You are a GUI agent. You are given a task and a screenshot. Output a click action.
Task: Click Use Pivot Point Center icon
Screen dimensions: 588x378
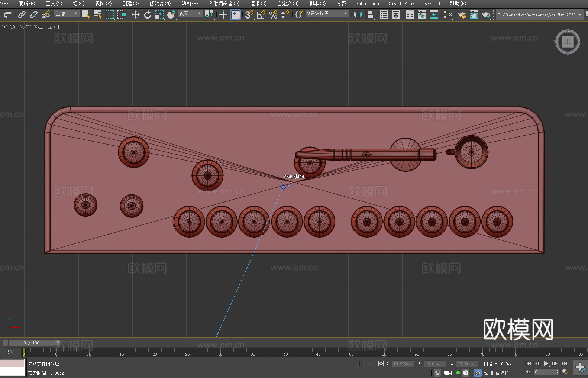209,14
